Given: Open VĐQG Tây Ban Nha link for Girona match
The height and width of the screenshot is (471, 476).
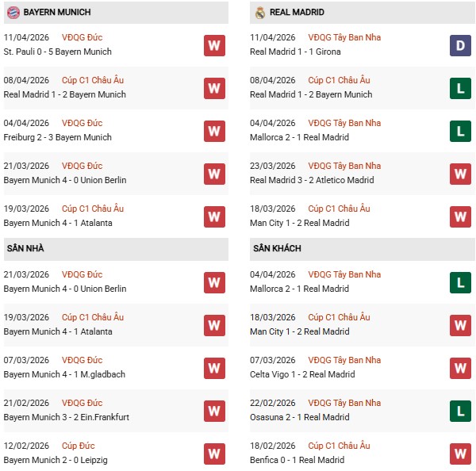Looking at the screenshot, I should pos(344,37).
